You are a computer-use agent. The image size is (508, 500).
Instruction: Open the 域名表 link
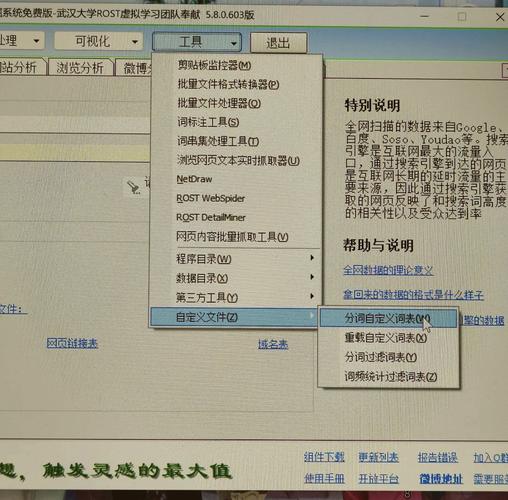pos(273,344)
